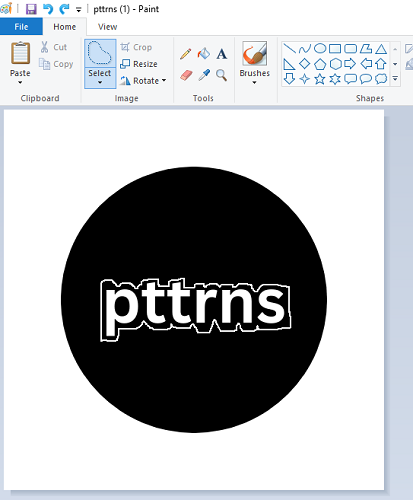Screen dimensions: 413x500
Task: Select the Eraser tool
Action: (x=186, y=75)
